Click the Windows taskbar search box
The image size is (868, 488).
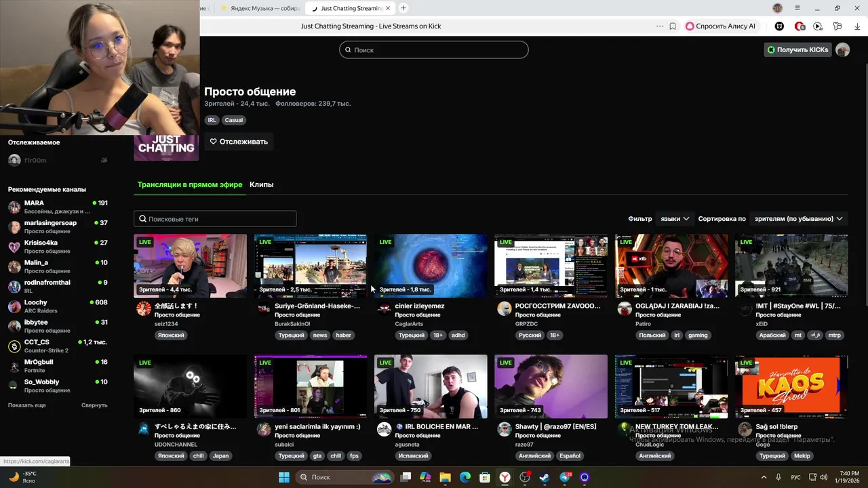point(346,477)
